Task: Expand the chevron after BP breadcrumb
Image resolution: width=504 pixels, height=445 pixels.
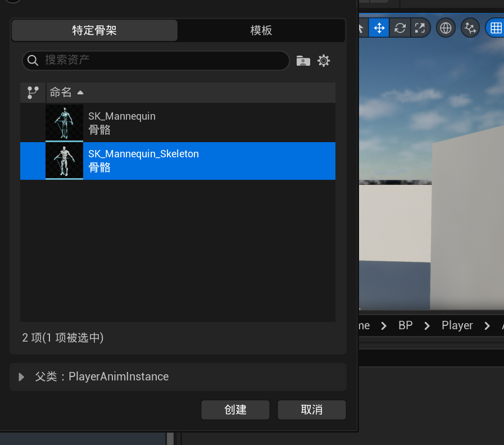Action: [427, 326]
